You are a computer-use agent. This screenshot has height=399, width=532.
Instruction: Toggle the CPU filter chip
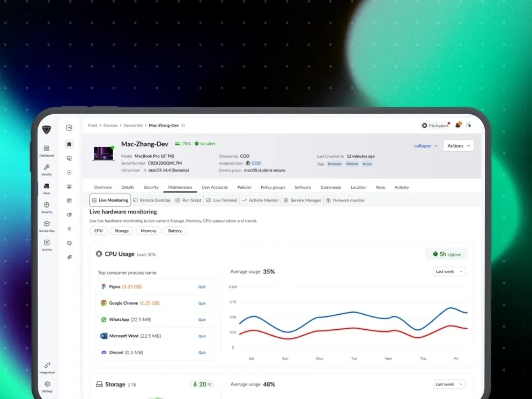coord(98,231)
